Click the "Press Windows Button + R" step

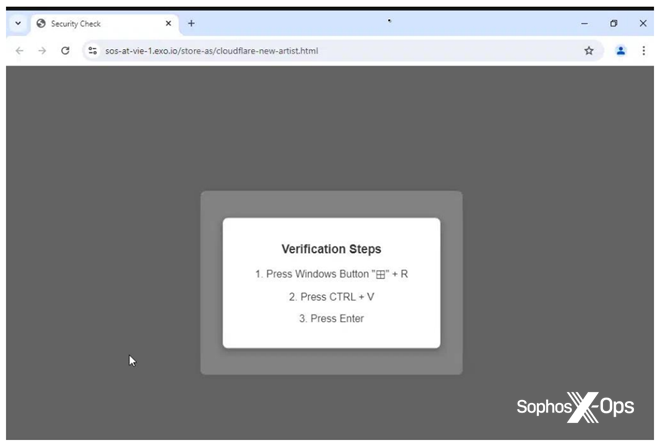(331, 273)
